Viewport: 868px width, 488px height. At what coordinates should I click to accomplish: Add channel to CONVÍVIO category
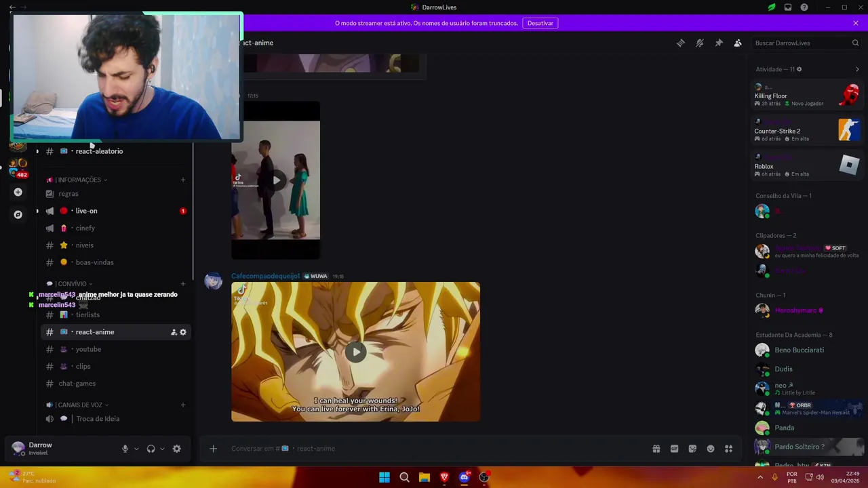183,284
